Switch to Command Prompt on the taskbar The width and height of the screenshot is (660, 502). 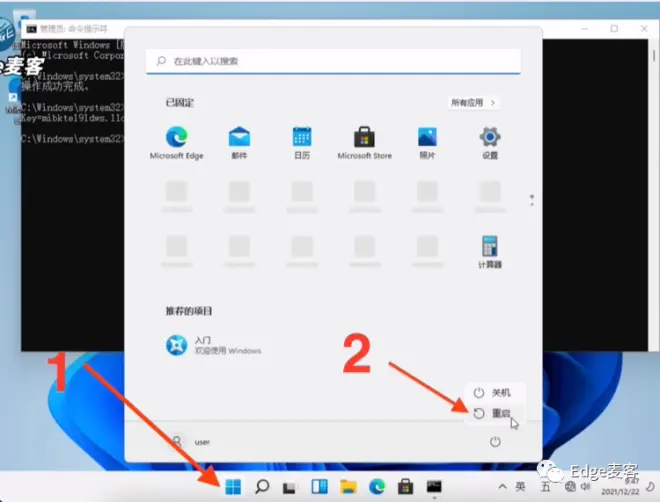434,487
